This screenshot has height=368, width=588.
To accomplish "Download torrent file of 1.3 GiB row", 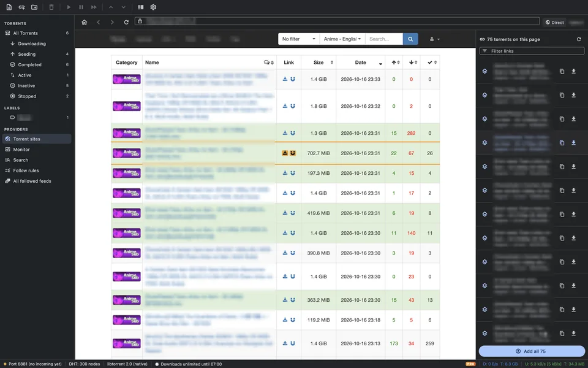I will [285, 133].
